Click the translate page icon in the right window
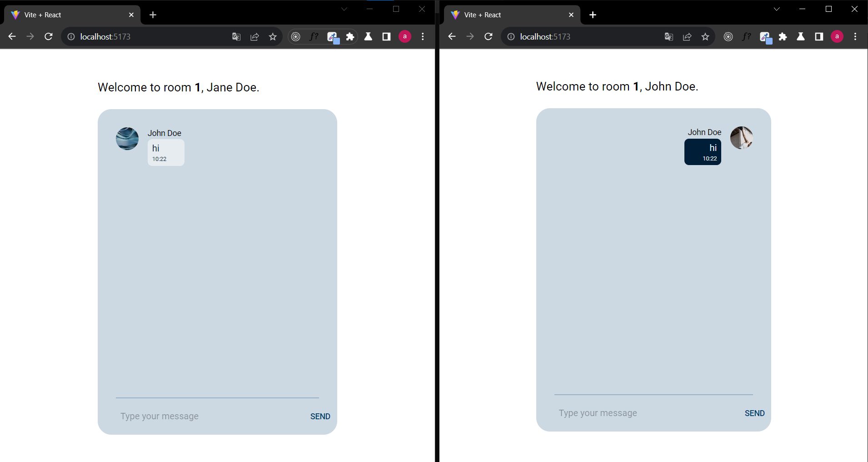This screenshot has height=462, width=868. tap(669, 37)
